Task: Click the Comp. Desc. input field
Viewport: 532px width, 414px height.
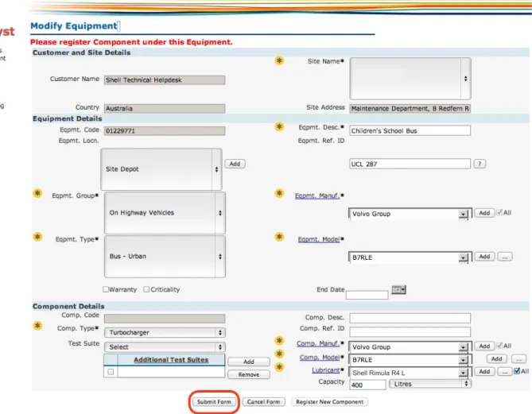Action: (410, 318)
